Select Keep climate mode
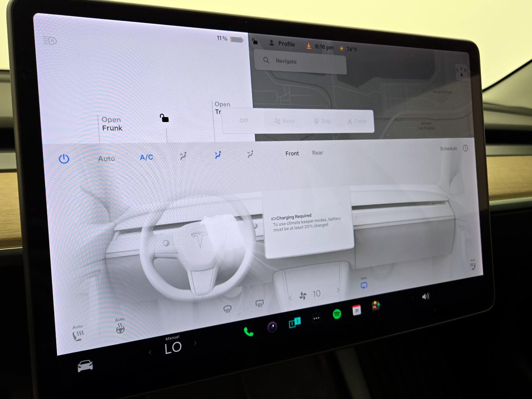 [285, 121]
